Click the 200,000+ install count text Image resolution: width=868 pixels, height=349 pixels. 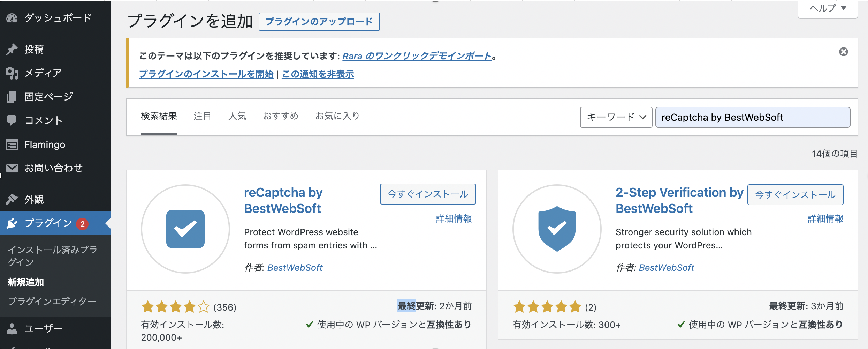tap(161, 337)
